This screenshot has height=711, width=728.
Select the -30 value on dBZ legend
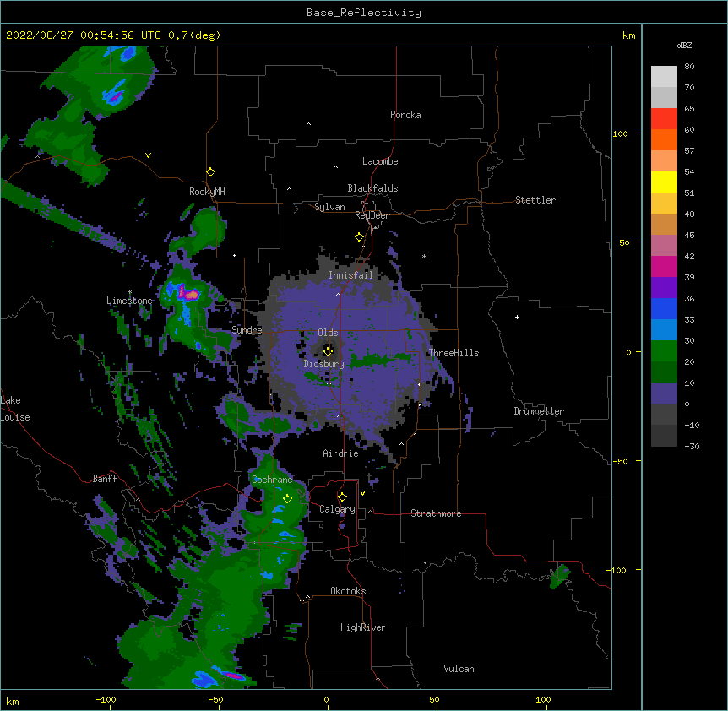[692, 446]
